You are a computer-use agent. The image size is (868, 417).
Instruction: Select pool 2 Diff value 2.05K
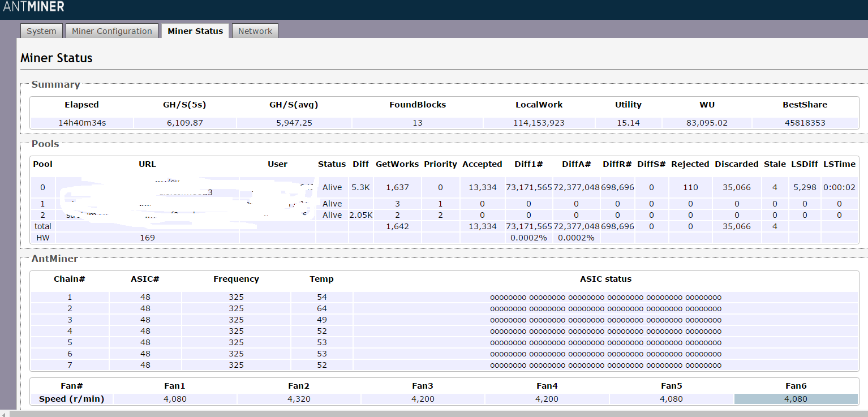[x=360, y=215]
